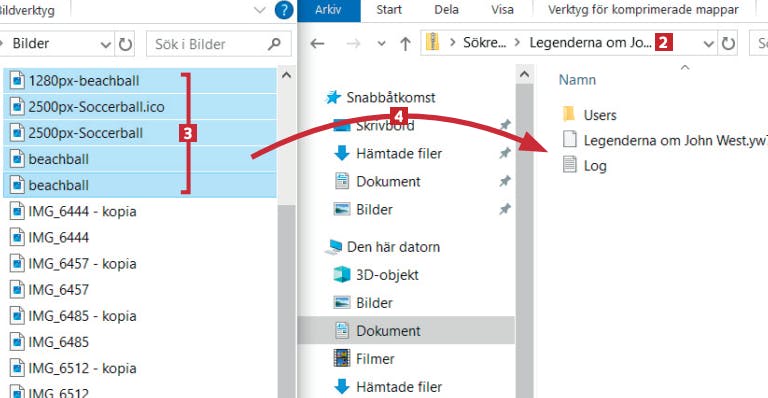Click the refresh icon next to Bilder
The width and height of the screenshot is (768, 398).
pos(125,45)
